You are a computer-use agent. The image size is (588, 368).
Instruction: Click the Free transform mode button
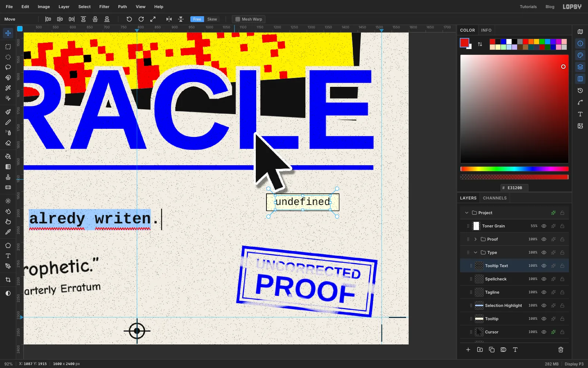coord(197,19)
